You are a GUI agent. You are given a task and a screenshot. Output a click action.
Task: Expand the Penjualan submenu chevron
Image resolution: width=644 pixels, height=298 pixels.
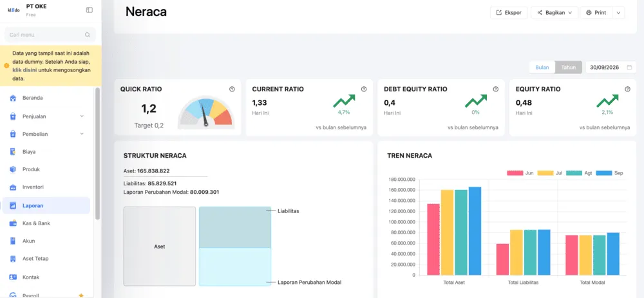[x=82, y=116]
